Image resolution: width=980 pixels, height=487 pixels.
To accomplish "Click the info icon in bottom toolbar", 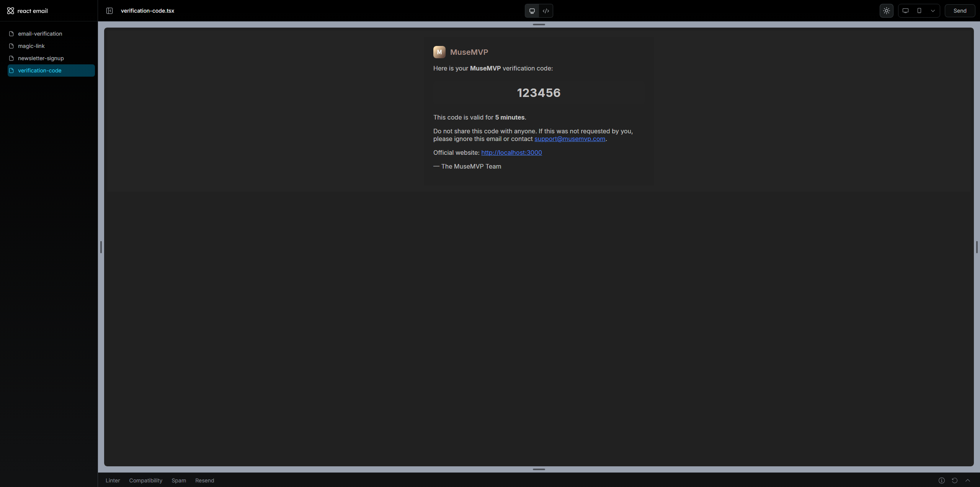I will click(x=942, y=480).
